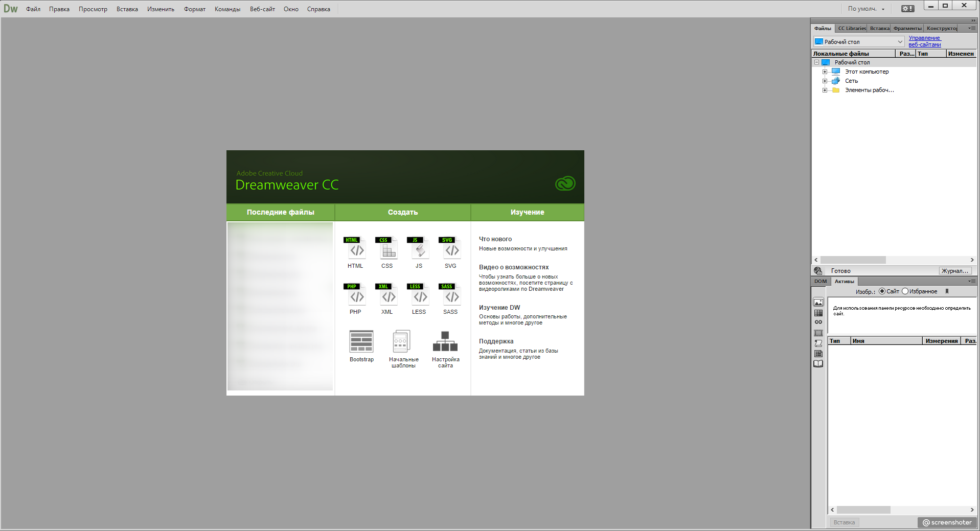Open the Справка menu
Viewport: 980px width, 531px height.
point(318,9)
